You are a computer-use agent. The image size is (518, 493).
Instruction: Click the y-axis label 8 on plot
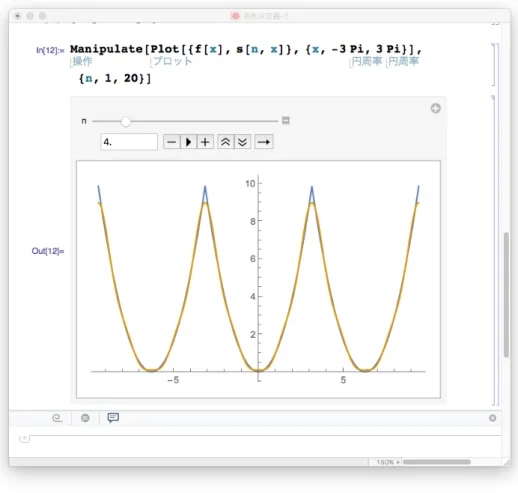pyautogui.click(x=253, y=221)
